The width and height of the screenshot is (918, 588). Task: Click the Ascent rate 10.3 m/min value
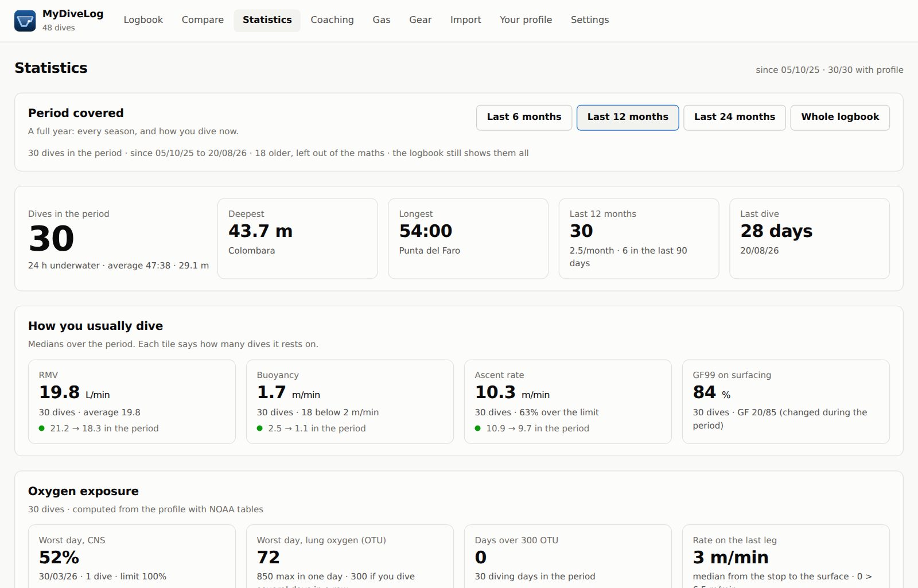(512, 392)
